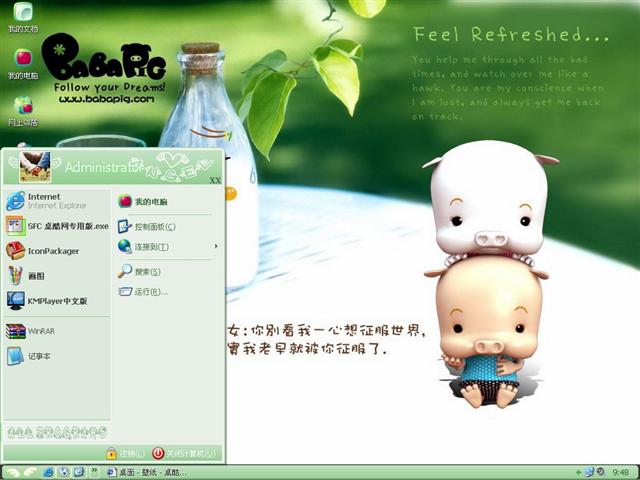Open the 我的文档 desktop icon
The height and width of the screenshot is (480, 640).
coord(23,17)
